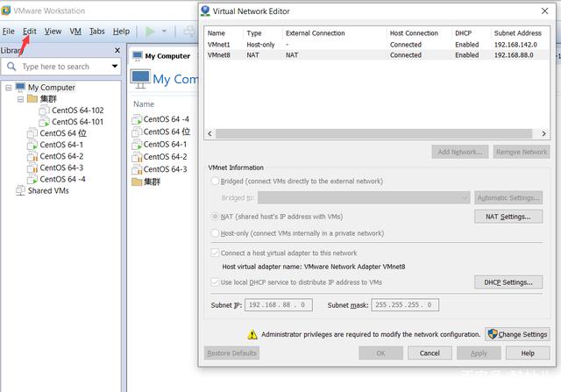The width and height of the screenshot is (561, 392).
Task: Click the Shared VMs icon in Library
Action: [20, 190]
